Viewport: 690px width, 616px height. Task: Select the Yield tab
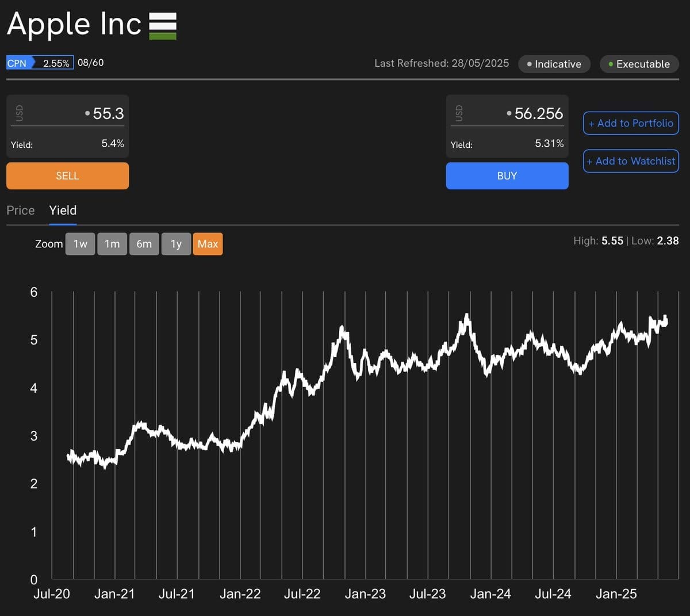[x=63, y=211]
